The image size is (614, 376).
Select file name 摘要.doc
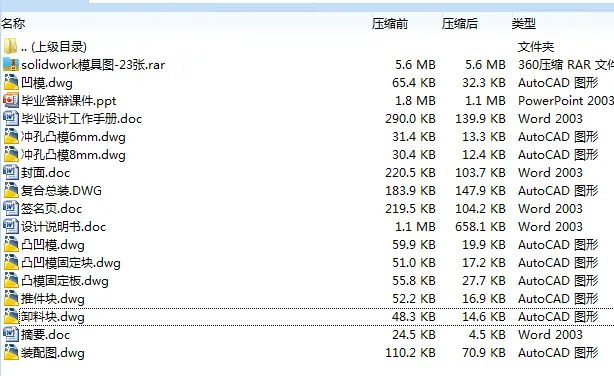45,335
